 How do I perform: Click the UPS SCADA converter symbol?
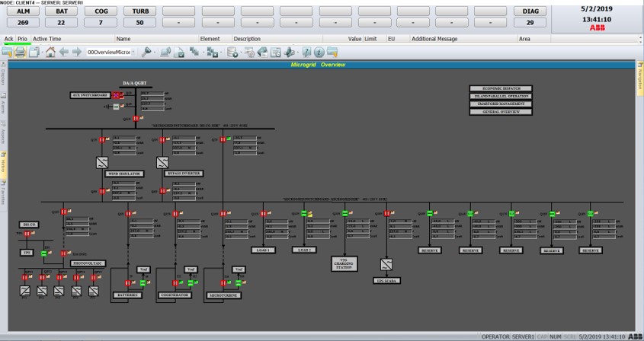click(x=386, y=264)
